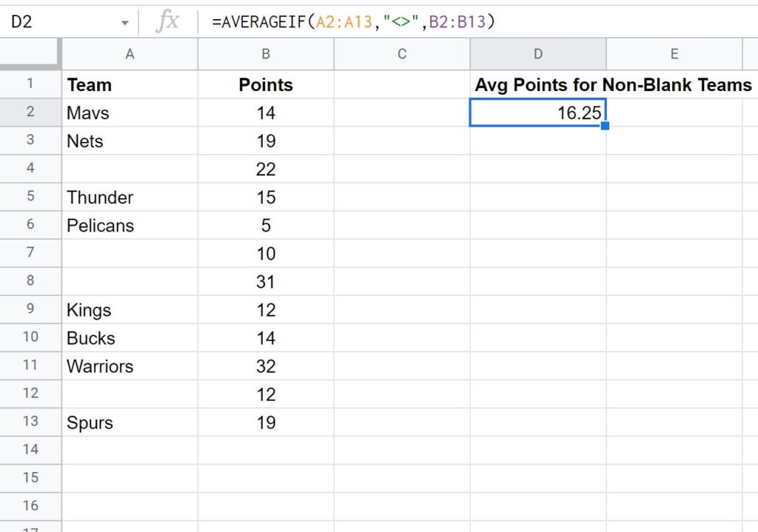Select column D header
Screen dimensions: 758x532
tap(538, 54)
